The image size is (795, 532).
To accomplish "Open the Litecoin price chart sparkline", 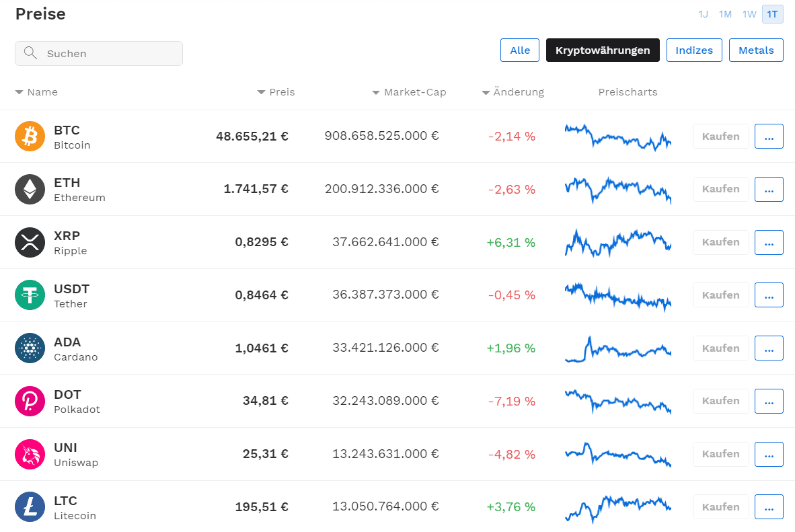I will pos(618,508).
